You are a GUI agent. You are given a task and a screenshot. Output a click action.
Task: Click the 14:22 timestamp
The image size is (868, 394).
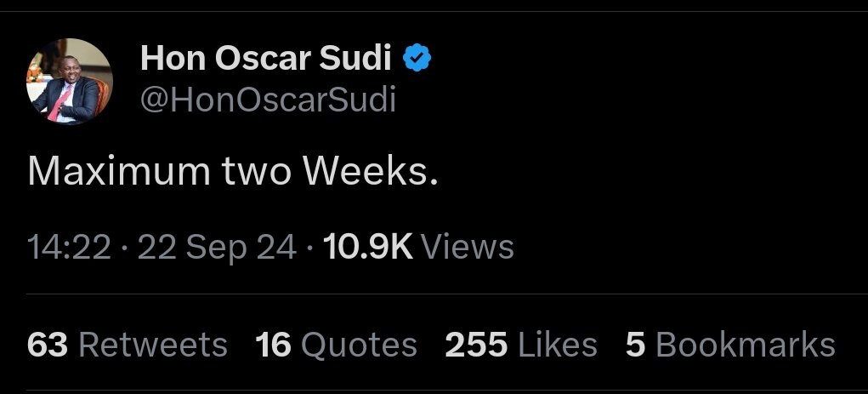(x=69, y=248)
